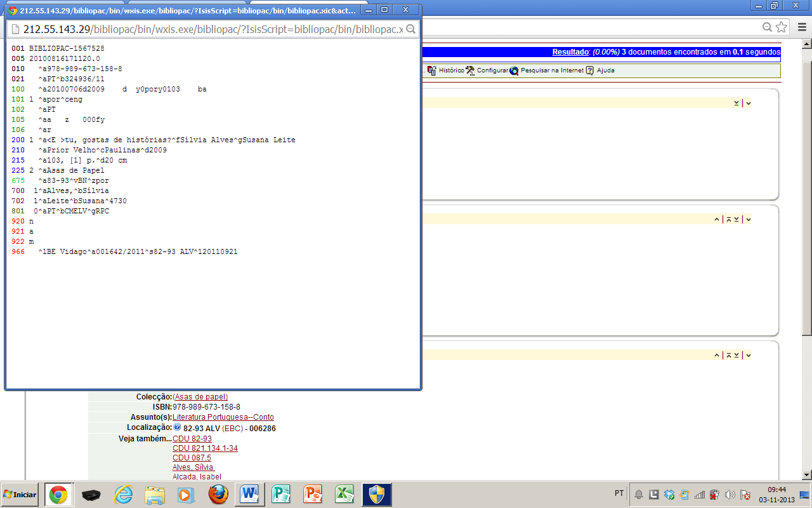The image size is (812, 508).
Task: Click field 210 Prior Velho publisher line
Action: point(89,150)
